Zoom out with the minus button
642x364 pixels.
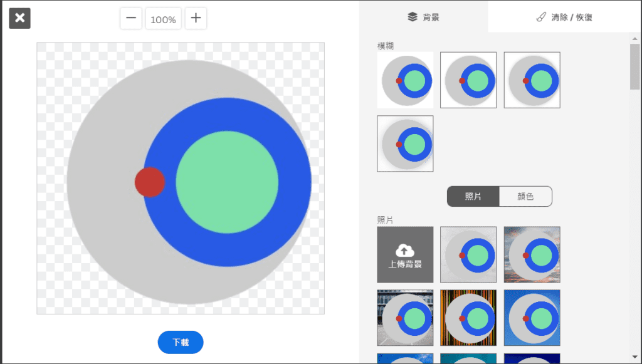(x=131, y=18)
